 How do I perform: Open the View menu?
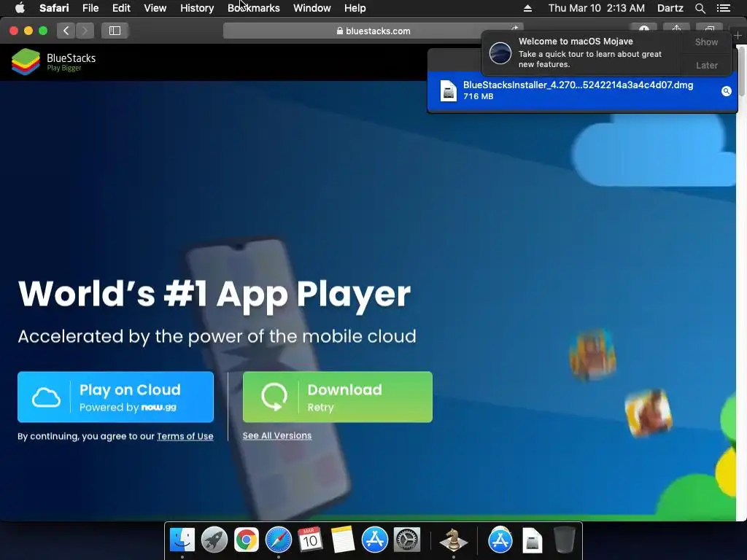155,8
